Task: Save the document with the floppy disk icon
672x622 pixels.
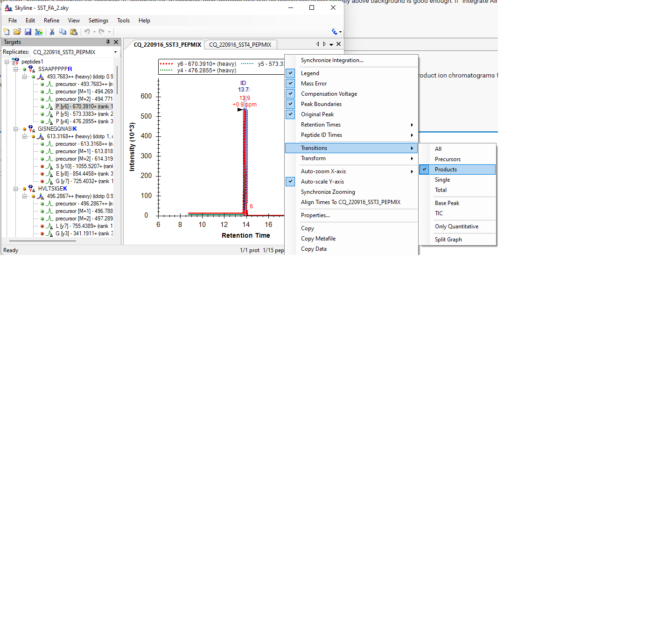Action: [28, 32]
